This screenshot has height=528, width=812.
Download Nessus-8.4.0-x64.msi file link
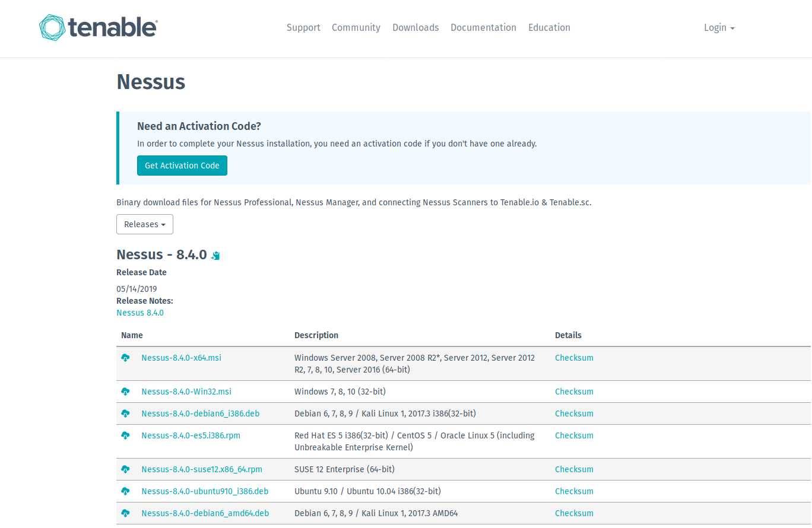[x=181, y=358]
